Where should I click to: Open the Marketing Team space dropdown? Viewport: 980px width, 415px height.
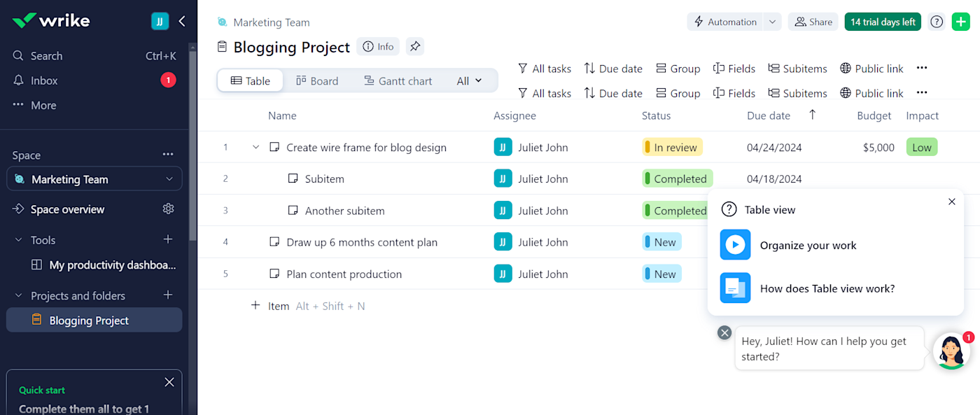pyautogui.click(x=94, y=179)
